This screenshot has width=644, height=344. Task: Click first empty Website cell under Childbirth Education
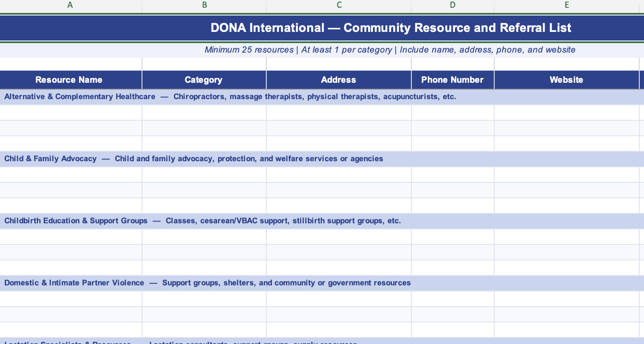pyautogui.click(x=567, y=237)
